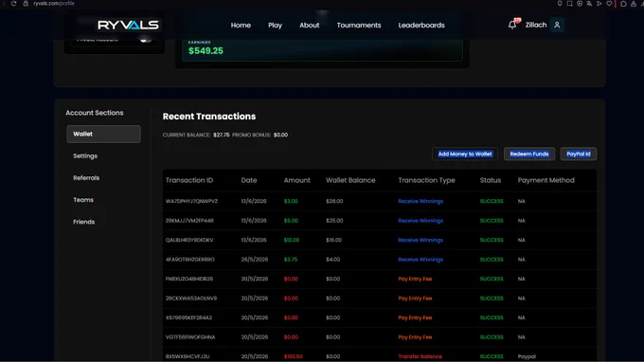Click the browser send/play arrow icon
The image size is (644, 362).
click(x=599, y=3)
